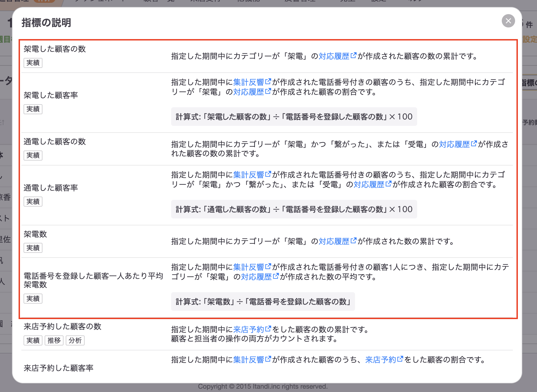Click 推移 tag under 来店予約した顧客の数

pos(54,340)
